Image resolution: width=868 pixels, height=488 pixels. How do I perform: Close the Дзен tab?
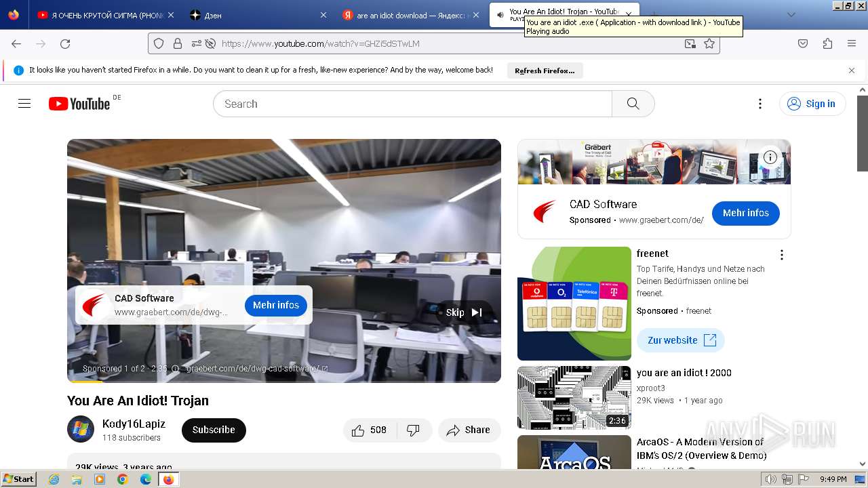click(x=323, y=15)
